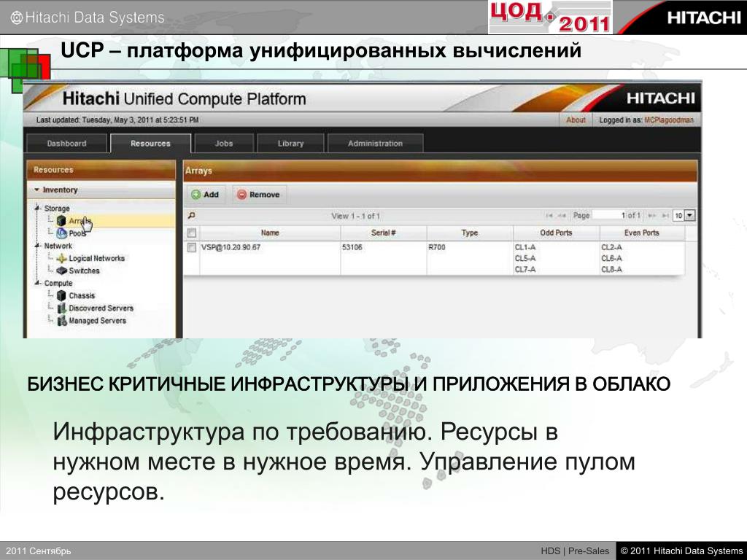Select the Arrays storage icon
Image resolution: width=747 pixels, height=560 pixels.
[61, 221]
